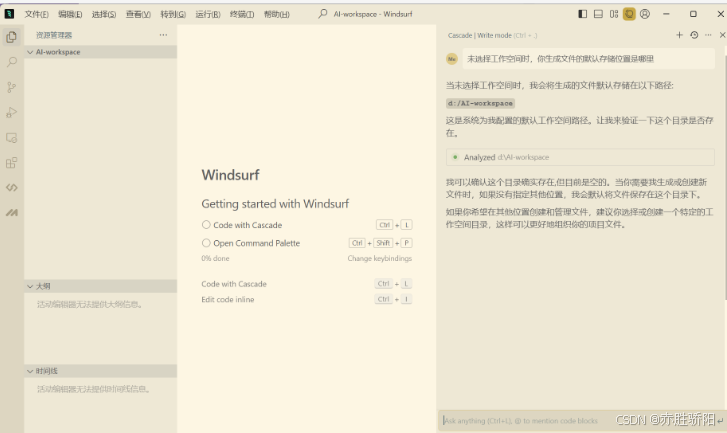Click the bottom Windsurf wave activity bar icon

point(12,213)
